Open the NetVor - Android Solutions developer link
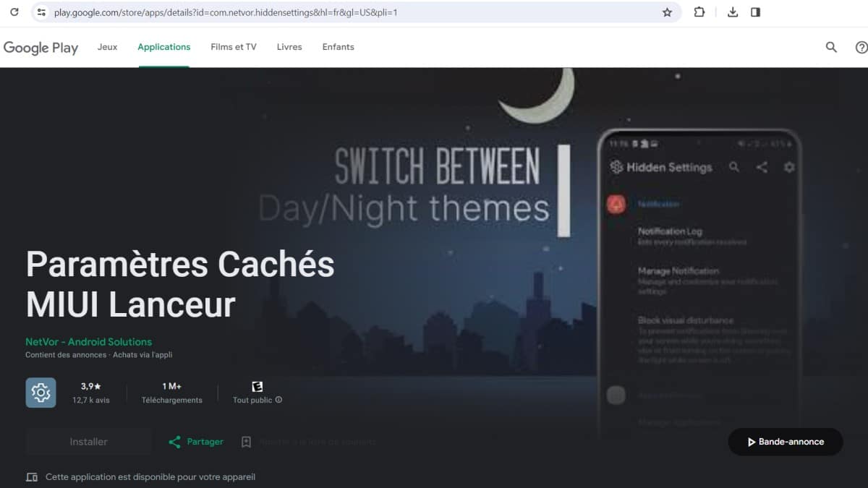This screenshot has width=868, height=488. tap(88, 342)
